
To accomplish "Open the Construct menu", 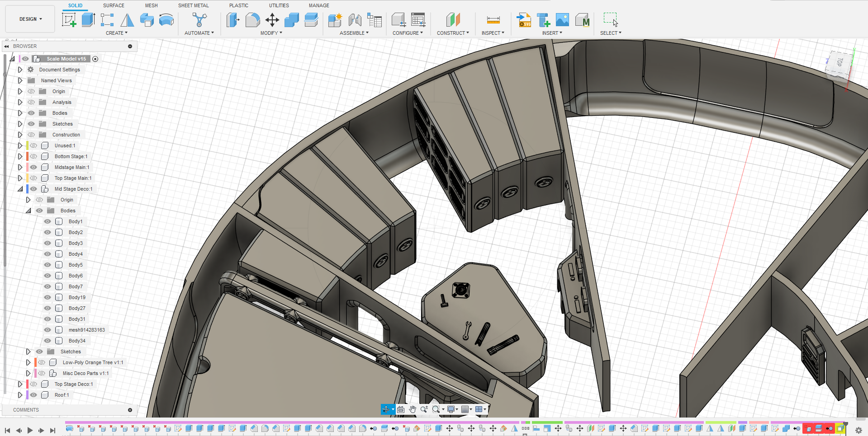I will pos(453,33).
